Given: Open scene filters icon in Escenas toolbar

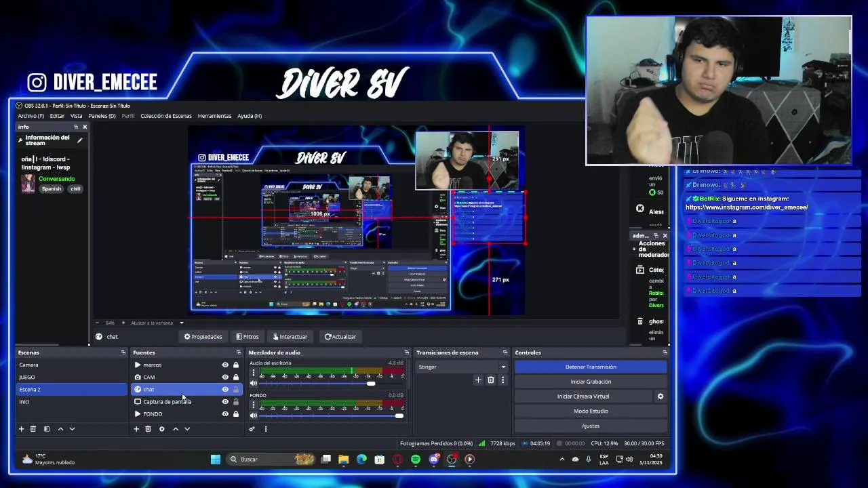Looking at the screenshot, I should tap(47, 429).
